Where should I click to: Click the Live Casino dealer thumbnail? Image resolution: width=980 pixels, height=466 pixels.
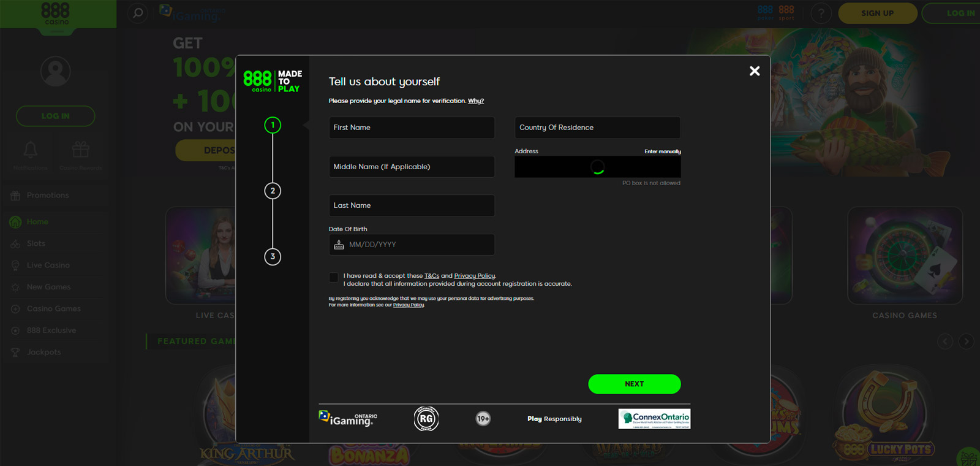pos(200,256)
